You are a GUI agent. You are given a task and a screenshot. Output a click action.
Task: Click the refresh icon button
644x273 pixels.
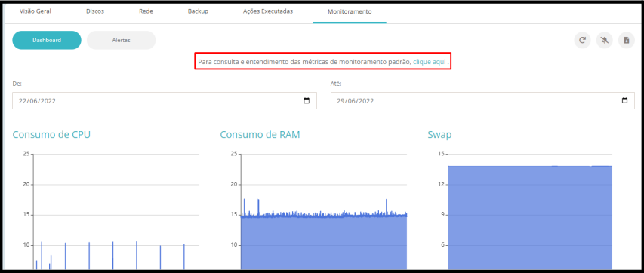pos(582,40)
